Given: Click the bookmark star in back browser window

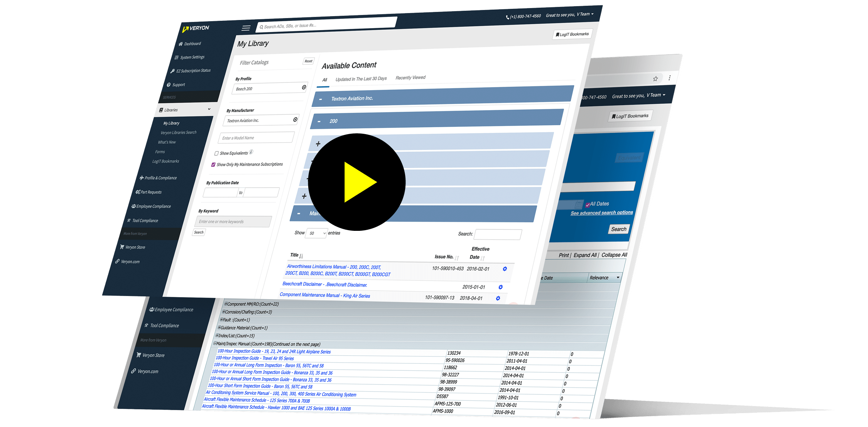Looking at the screenshot, I should [655, 79].
